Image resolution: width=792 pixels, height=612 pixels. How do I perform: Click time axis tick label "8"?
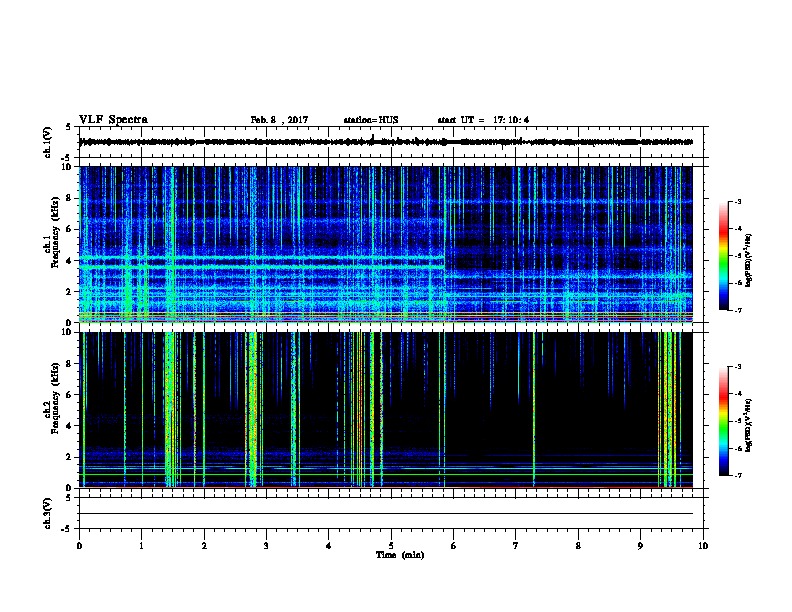[578, 545]
